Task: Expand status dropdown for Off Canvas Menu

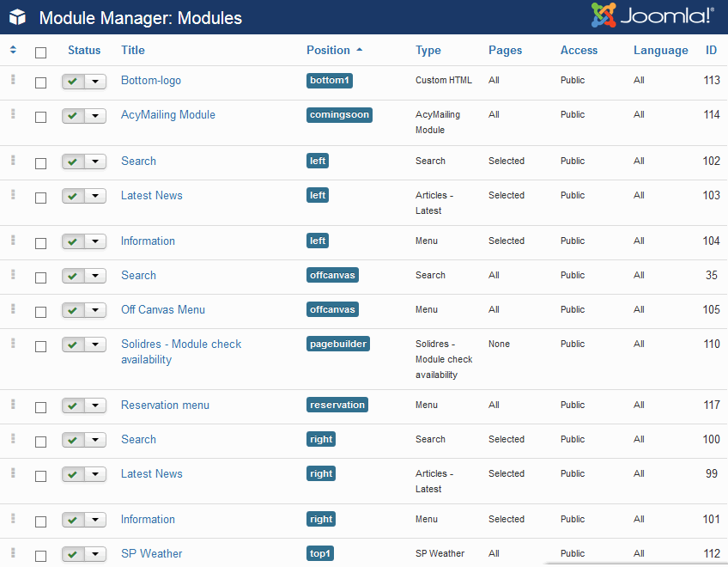Action: coord(95,310)
